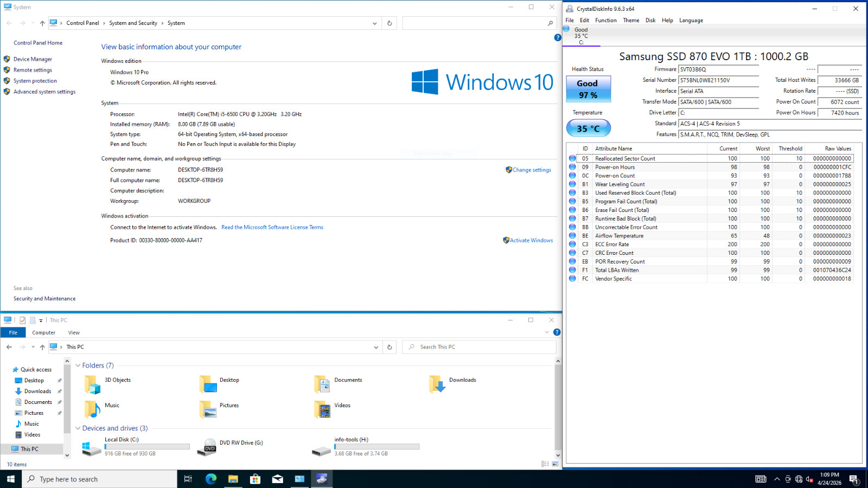Select the Wear Leveling Count status icon

tap(572, 184)
